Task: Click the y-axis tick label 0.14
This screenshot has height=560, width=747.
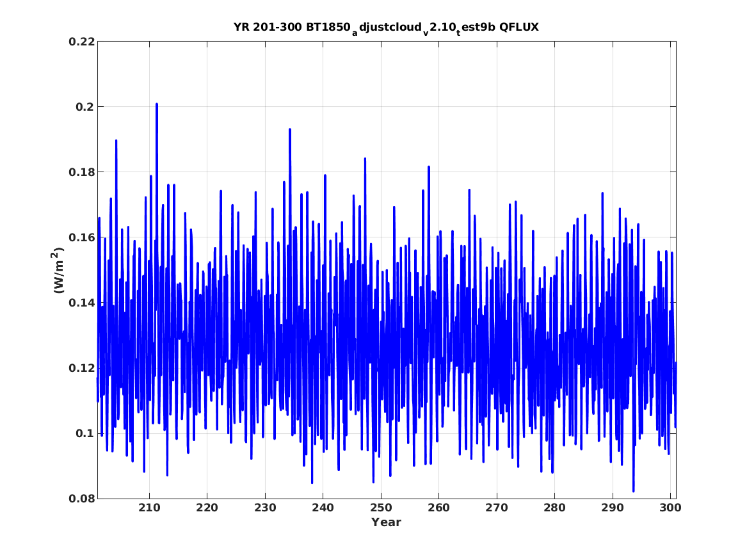Action: coord(81,303)
